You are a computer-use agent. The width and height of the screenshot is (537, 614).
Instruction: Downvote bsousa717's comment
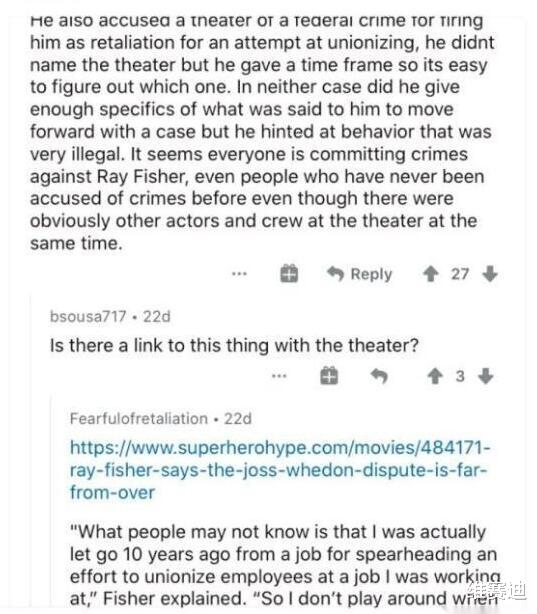pos(486,376)
